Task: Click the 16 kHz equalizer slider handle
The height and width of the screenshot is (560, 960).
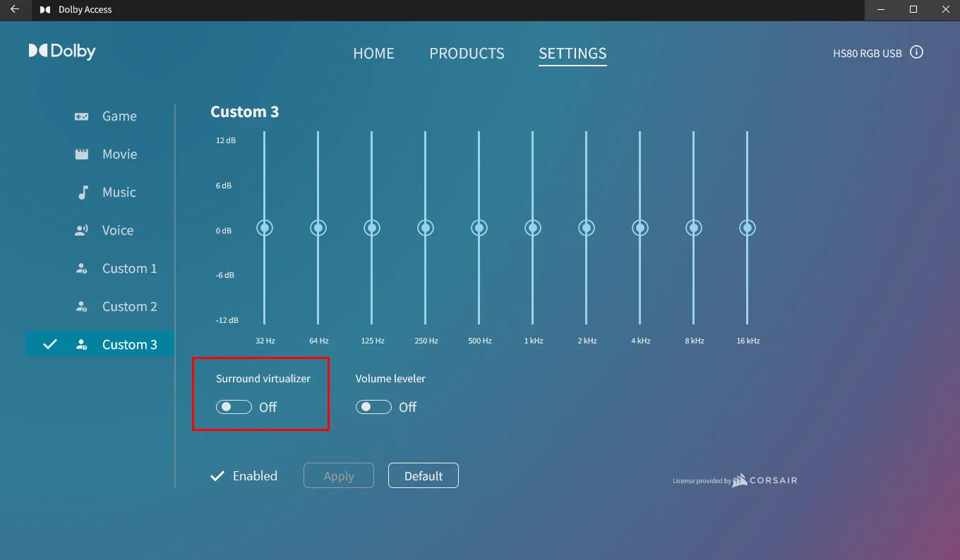Action: coord(748,228)
